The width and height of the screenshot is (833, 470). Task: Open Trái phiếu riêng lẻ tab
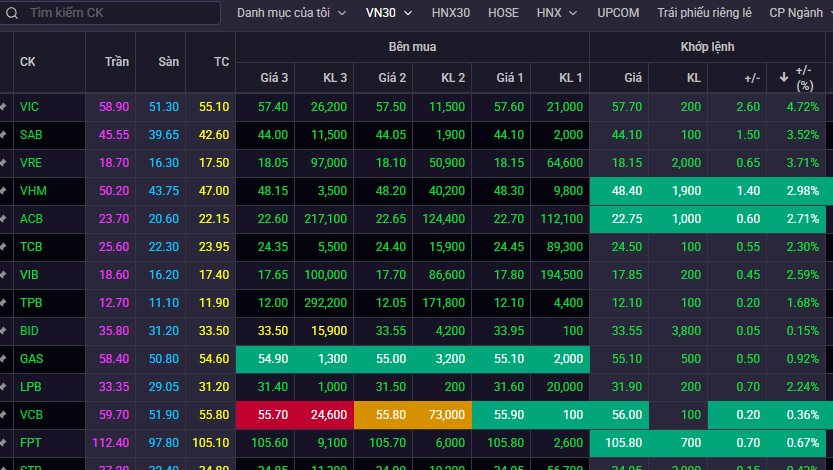click(704, 14)
